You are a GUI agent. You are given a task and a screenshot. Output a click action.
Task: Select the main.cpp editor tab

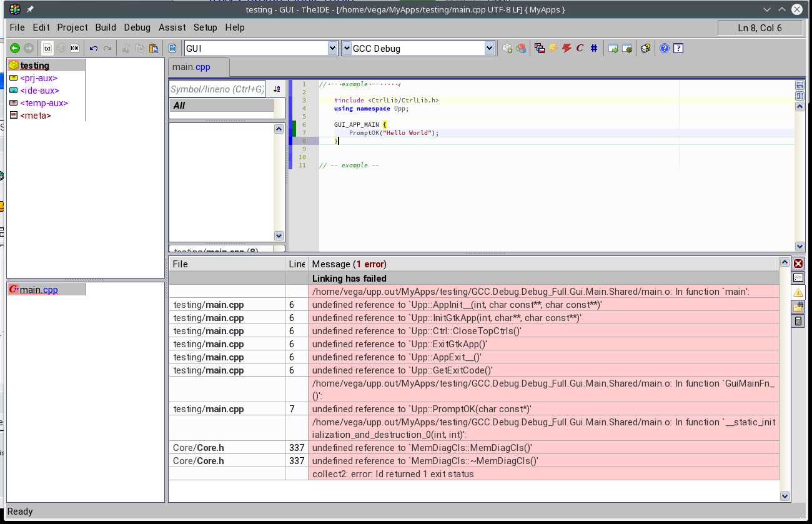[192, 67]
